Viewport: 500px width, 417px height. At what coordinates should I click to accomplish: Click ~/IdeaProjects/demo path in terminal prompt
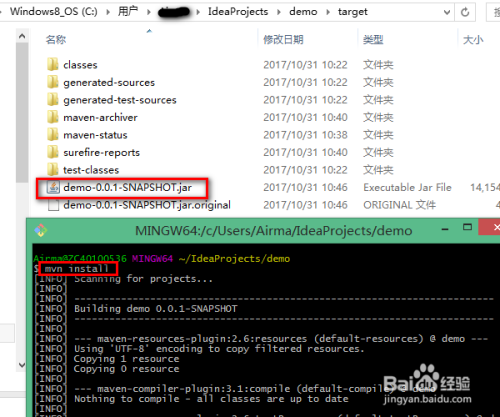(x=234, y=259)
